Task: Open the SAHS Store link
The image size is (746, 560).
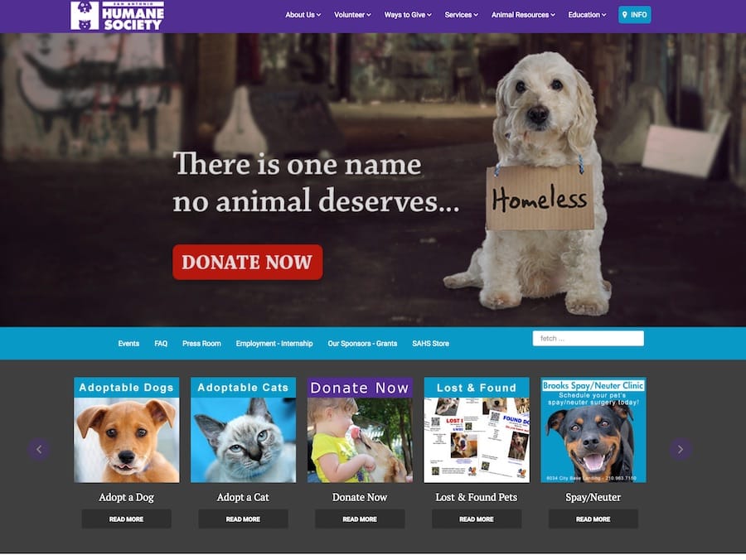Action: [x=430, y=343]
